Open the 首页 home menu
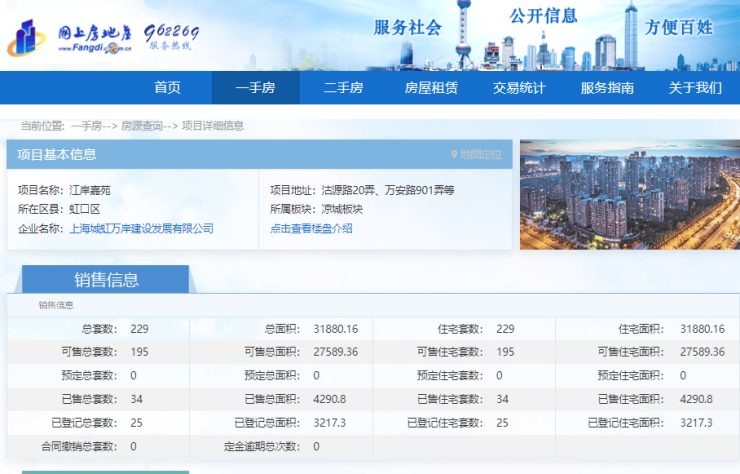Image resolution: width=740 pixels, height=474 pixels. (x=167, y=88)
